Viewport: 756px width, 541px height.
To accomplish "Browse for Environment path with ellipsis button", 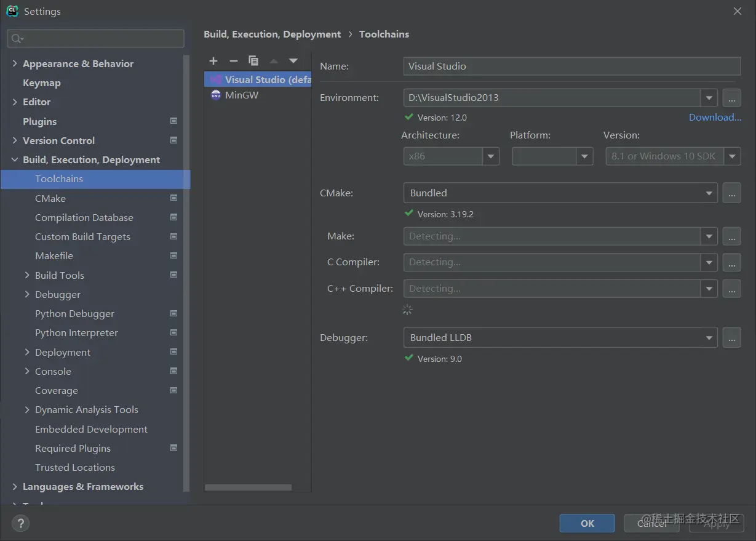I will [731, 97].
